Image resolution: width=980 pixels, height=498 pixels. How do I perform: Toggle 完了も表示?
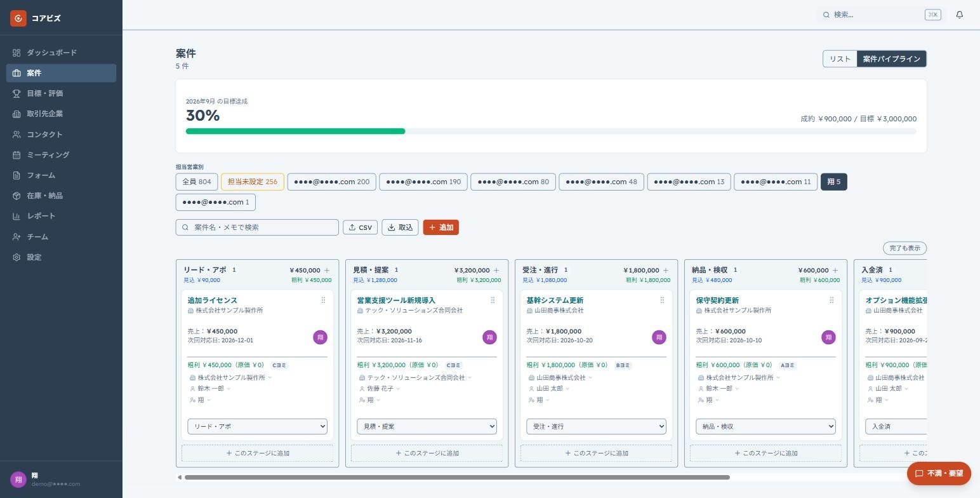904,248
